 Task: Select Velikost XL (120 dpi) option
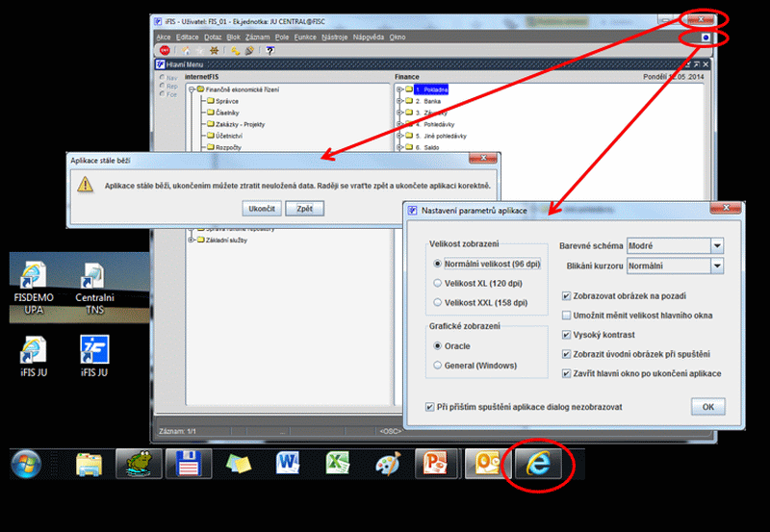pyautogui.click(x=438, y=283)
